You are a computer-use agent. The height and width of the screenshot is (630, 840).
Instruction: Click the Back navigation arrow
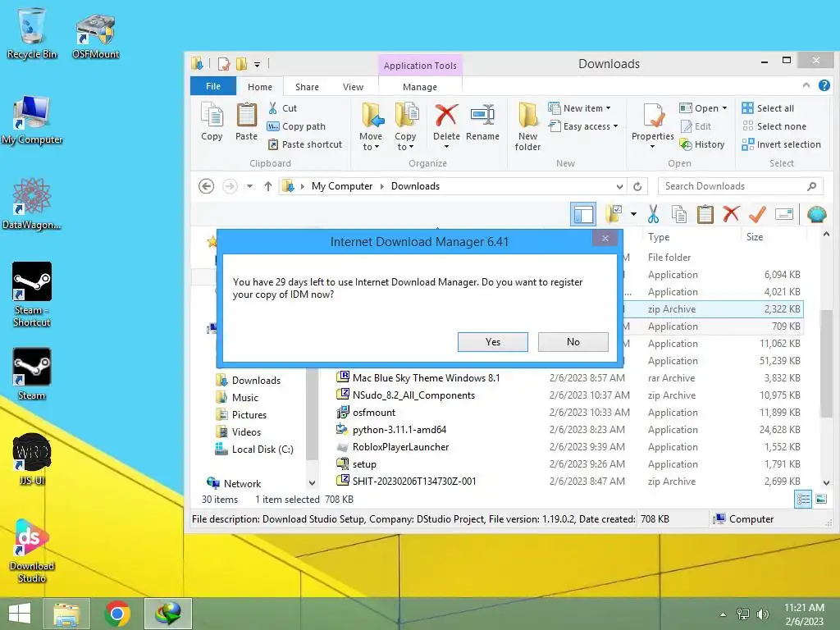tap(206, 186)
